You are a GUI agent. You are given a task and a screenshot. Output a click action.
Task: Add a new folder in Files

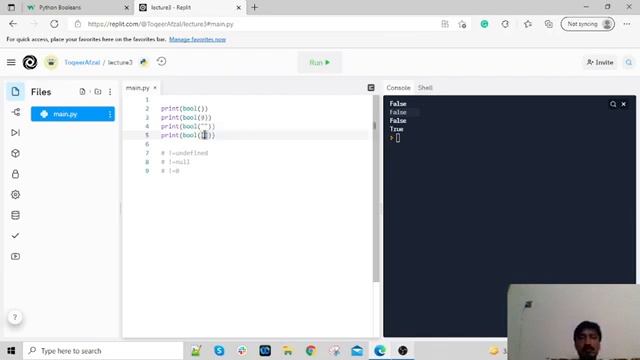[x=98, y=91]
